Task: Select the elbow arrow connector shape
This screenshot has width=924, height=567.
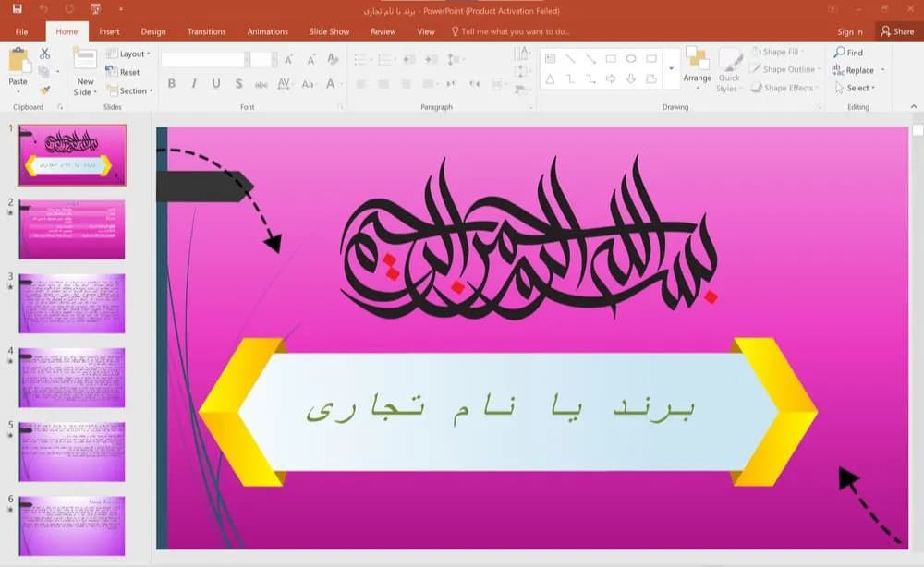Action: click(x=590, y=78)
